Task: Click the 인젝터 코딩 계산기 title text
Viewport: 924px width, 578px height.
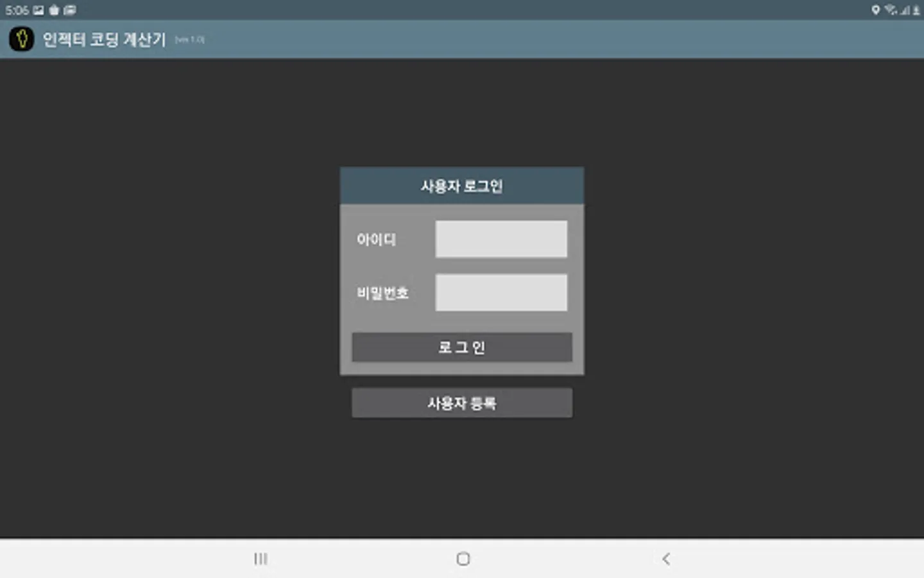Action: point(105,40)
